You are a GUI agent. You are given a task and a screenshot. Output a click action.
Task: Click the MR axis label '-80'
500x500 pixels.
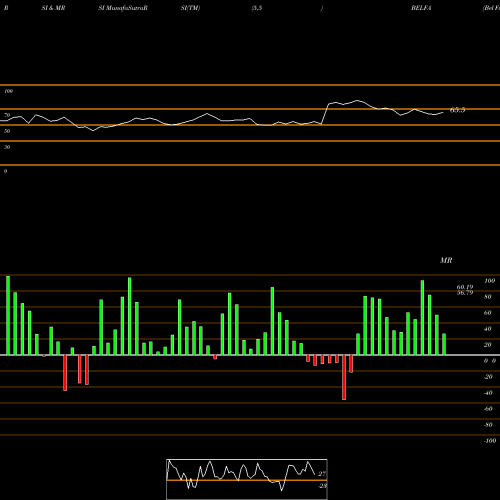(x=488, y=425)
